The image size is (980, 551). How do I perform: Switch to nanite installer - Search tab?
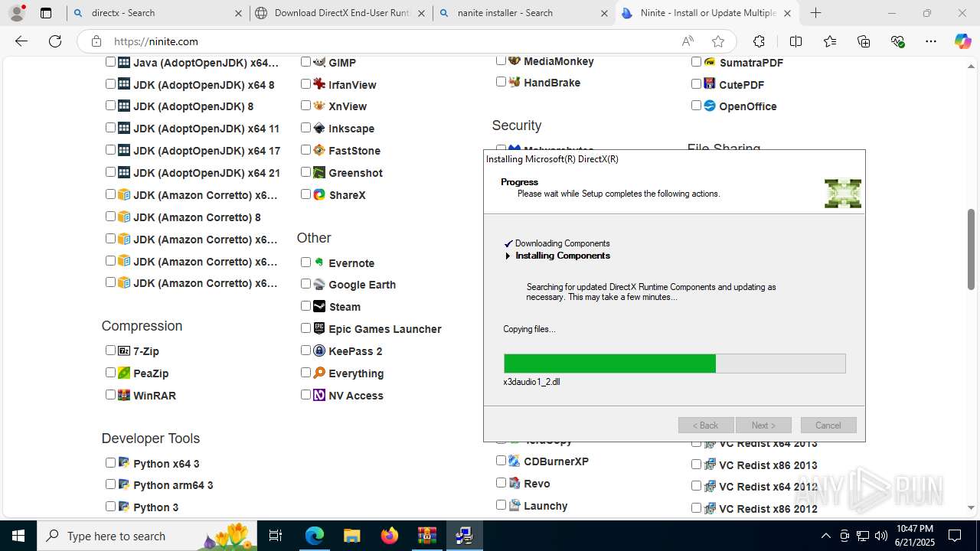523,13
